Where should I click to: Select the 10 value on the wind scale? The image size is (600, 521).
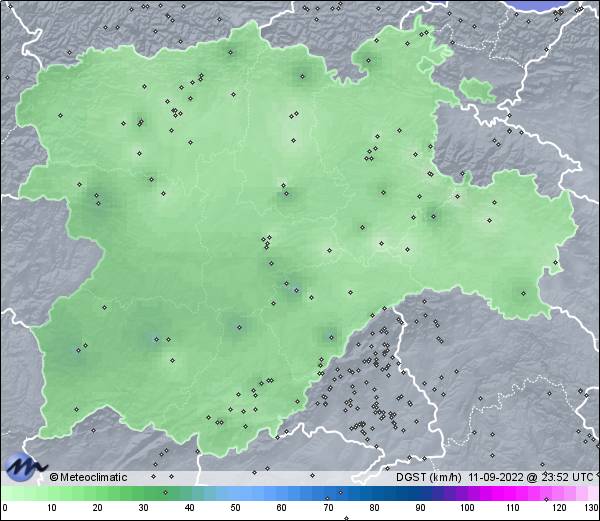pos(52,508)
